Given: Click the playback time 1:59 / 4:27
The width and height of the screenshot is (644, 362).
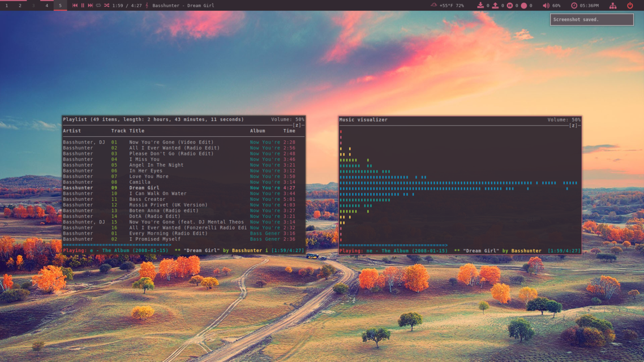Looking at the screenshot, I should click(x=127, y=5).
